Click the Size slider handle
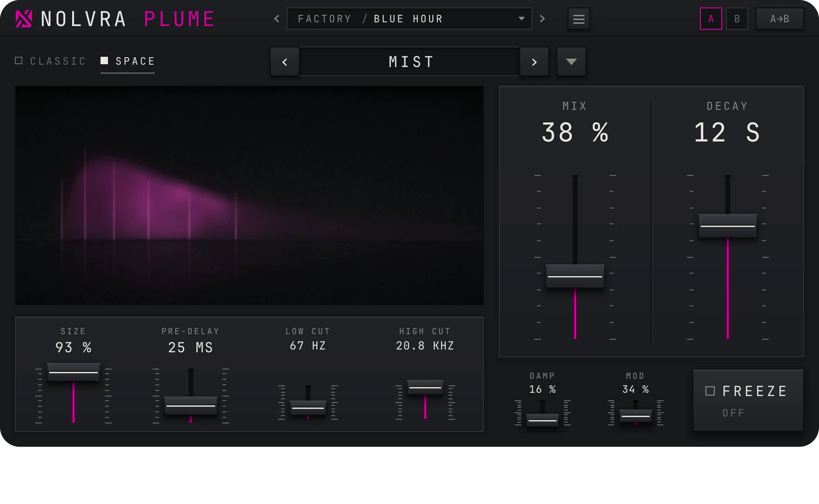Image resolution: width=819 pixels, height=504 pixels. coord(74,372)
